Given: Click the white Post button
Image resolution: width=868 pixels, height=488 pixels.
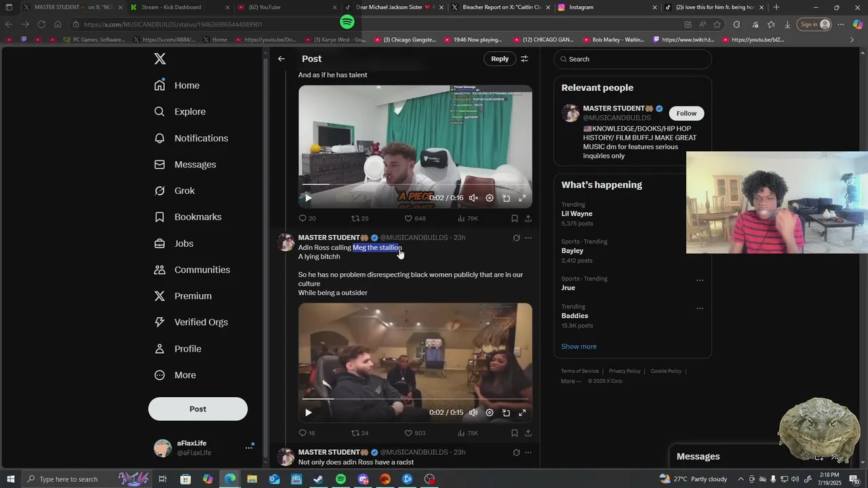Looking at the screenshot, I should pos(198,409).
